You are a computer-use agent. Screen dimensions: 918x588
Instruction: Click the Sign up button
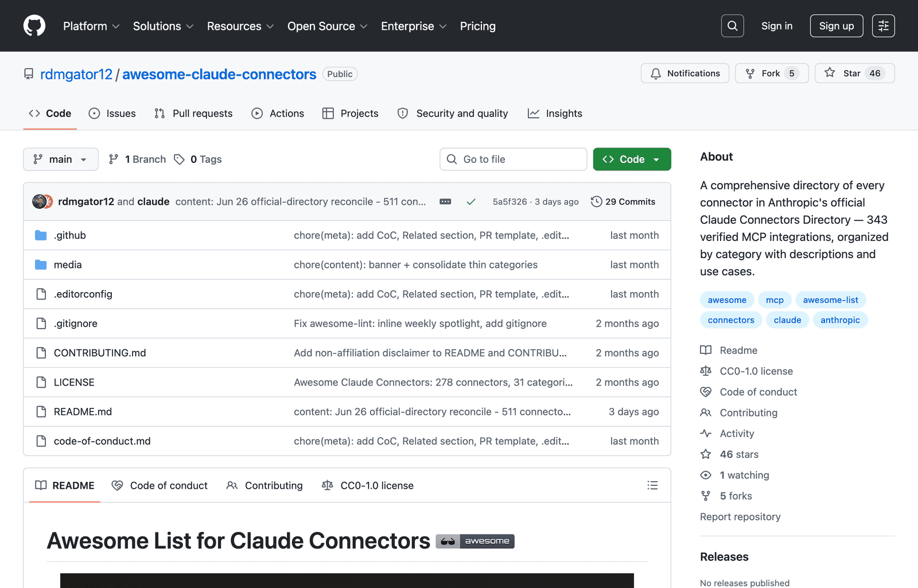(837, 26)
